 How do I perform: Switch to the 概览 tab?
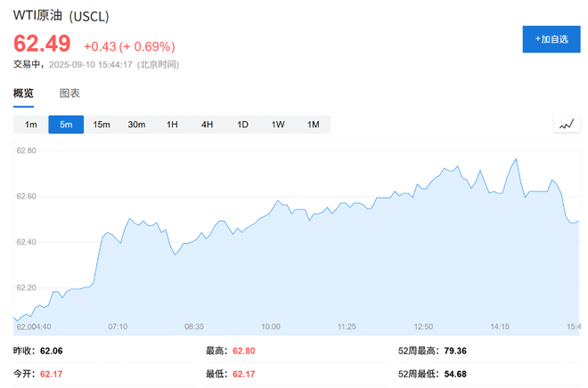(23, 93)
